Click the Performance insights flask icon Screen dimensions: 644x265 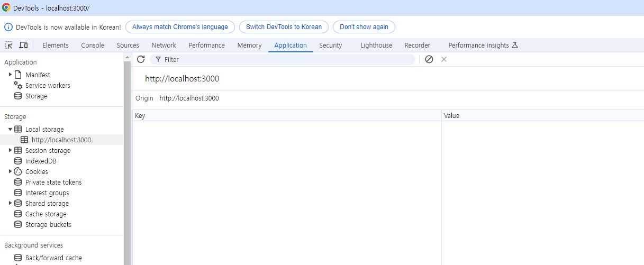click(515, 45)
